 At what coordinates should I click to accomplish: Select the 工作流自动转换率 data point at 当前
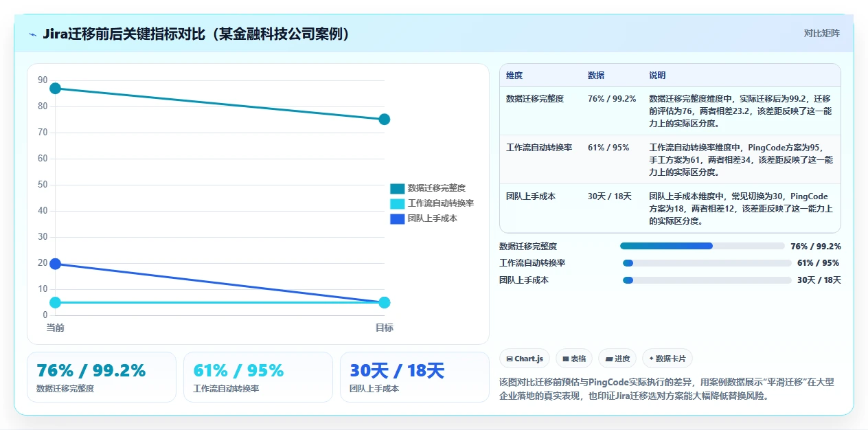(55, 302)
